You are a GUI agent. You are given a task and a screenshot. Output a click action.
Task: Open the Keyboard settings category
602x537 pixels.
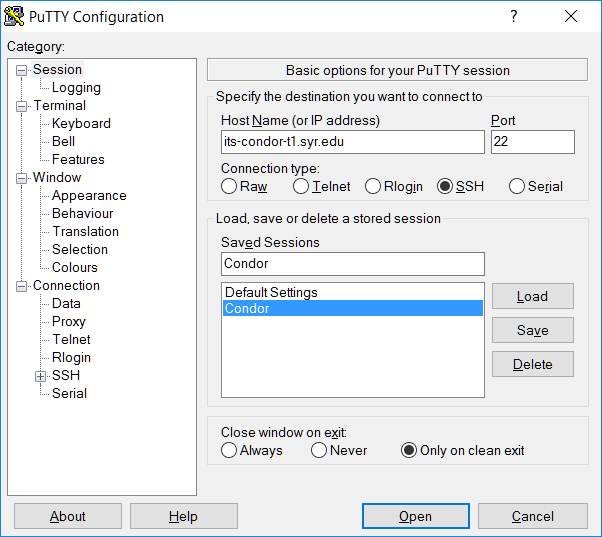81,124
